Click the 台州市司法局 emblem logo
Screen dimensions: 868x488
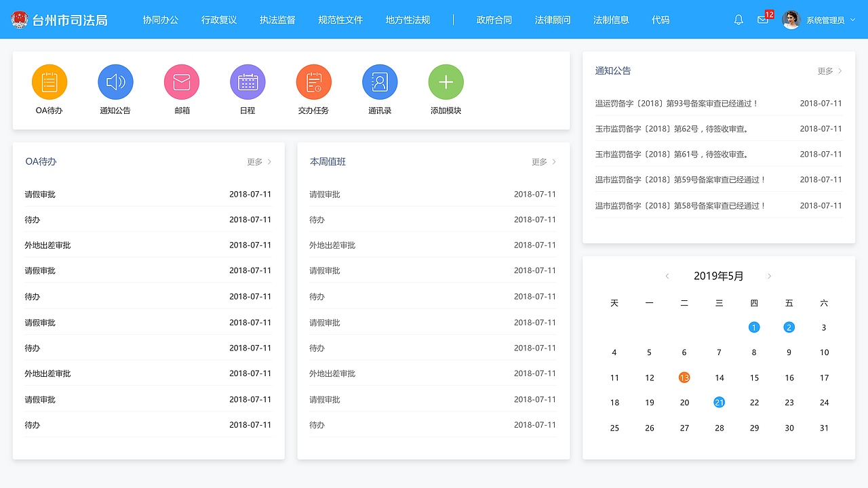tap(18, 20)
